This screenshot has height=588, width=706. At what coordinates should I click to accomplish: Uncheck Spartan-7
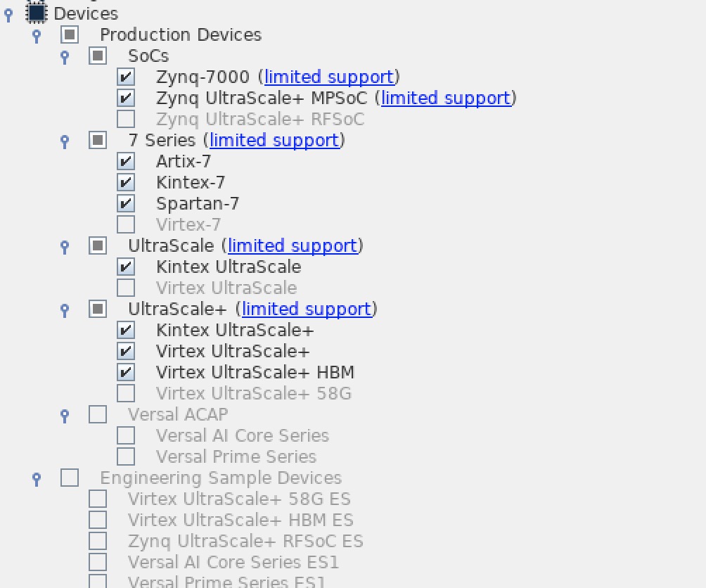[125, 203]
